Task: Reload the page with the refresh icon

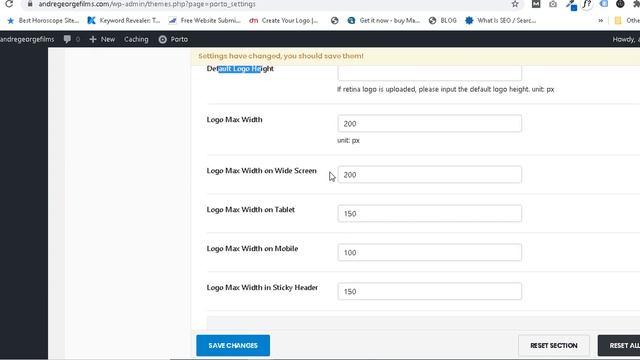Action: pos(9,4)
